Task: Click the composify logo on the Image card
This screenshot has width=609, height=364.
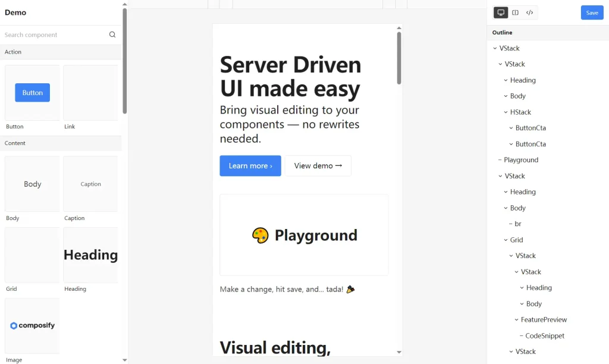Action: (x=32, y=325)
